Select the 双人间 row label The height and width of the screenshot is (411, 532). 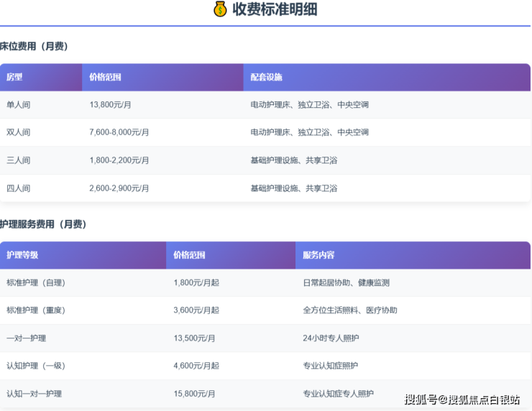[x=19, y=132]
